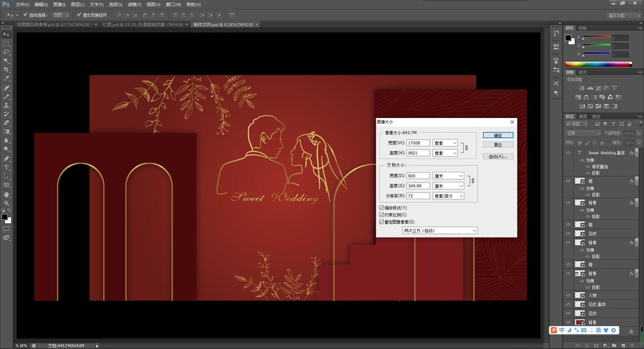Add a Brightness/Contrast adjustment
Image resolution: width=644 pixels, height=349 pixels.
(582, 88)
